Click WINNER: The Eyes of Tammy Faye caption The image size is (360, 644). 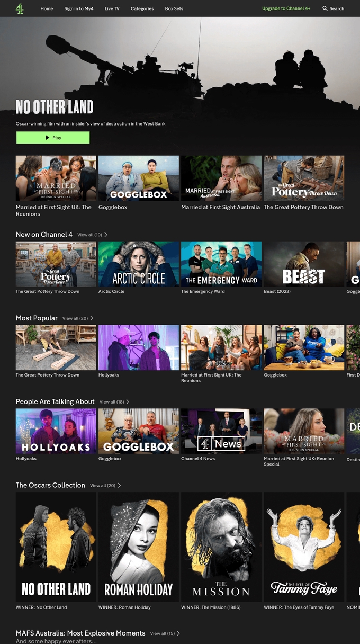[x=299, y=607]
